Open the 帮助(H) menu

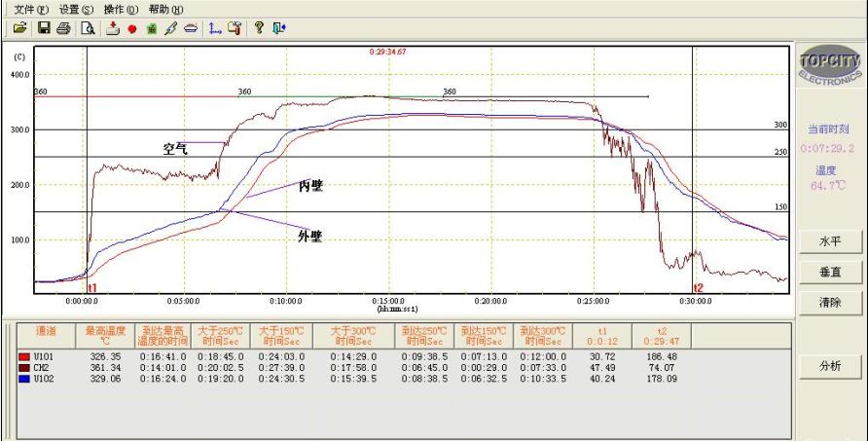coord(165,9)
